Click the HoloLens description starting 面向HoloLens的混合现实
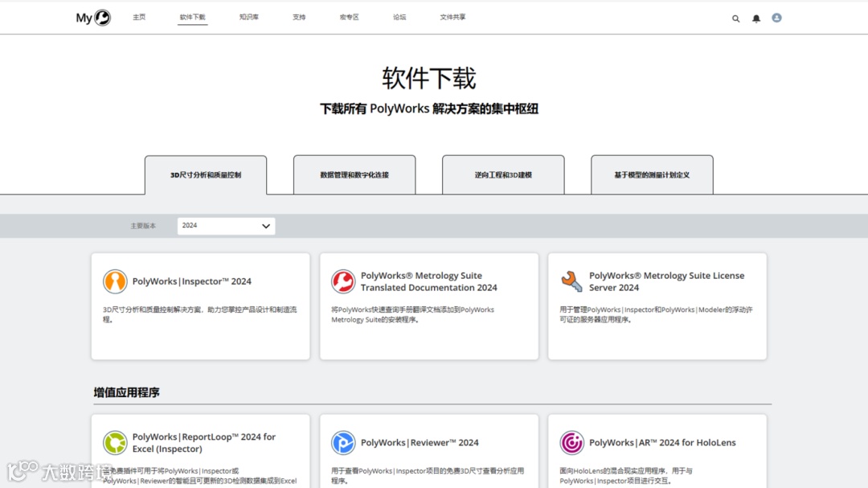Screen dimensions: 868x488 625,476
